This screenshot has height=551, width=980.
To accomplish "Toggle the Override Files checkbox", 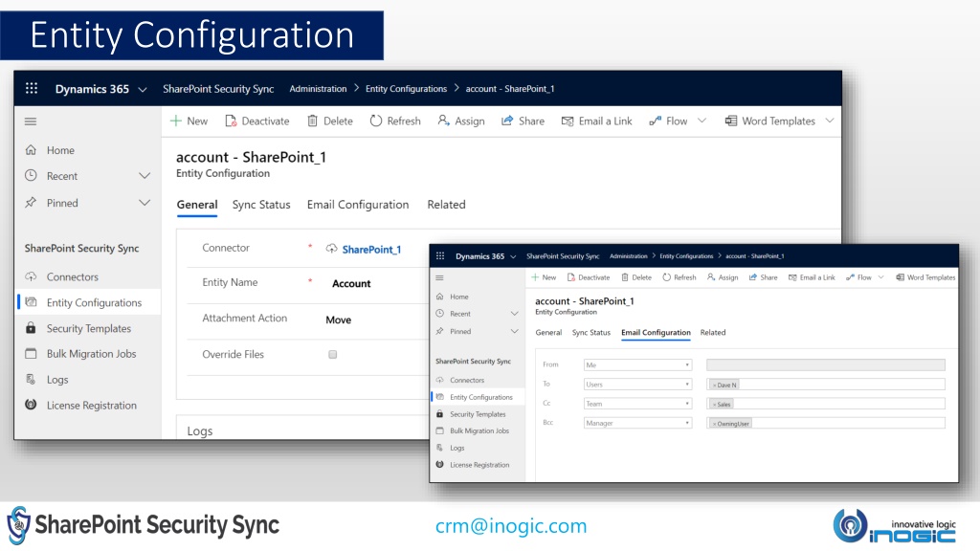I will pyautogui.click(x=332, y=354).
